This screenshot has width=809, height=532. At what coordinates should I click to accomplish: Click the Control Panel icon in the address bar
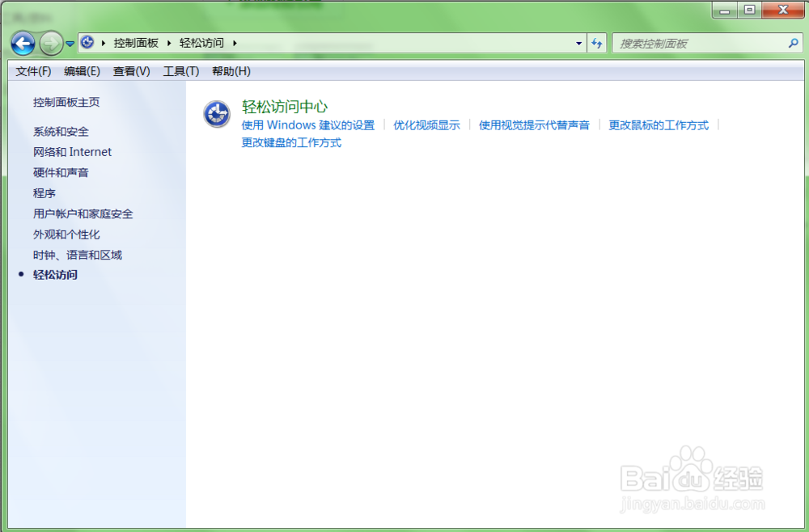point(87,43)
